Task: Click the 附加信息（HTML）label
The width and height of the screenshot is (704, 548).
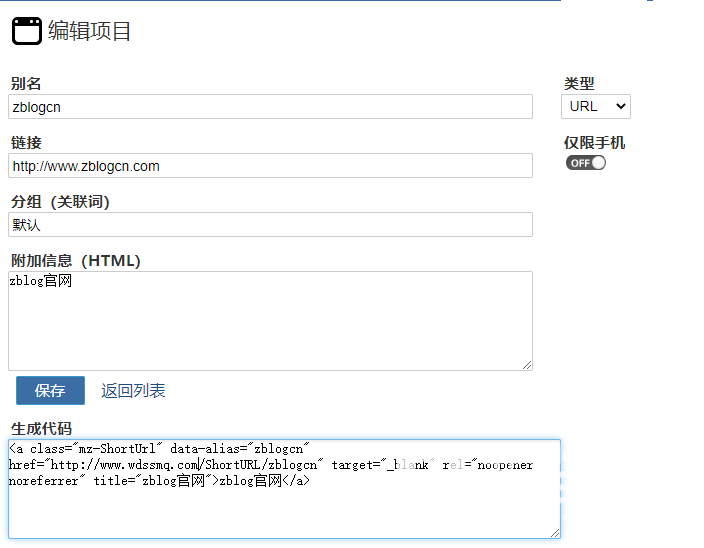Action: coord(76,261)
